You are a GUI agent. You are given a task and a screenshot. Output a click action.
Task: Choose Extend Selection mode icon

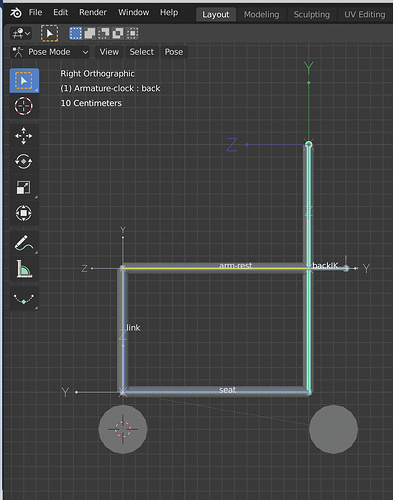[90, 33]
